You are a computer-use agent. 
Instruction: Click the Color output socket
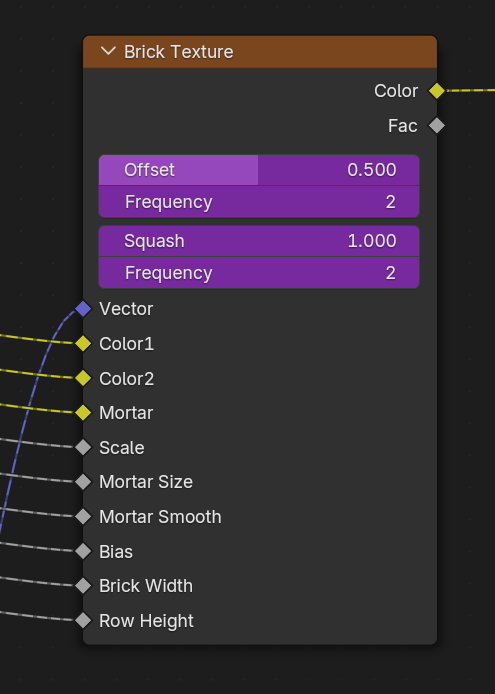coord(437,91)
